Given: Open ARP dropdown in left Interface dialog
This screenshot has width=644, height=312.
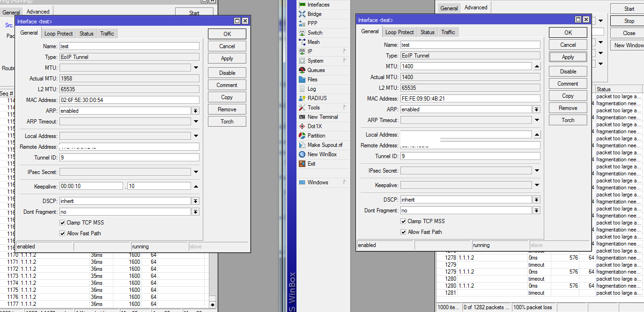Looking at the screenshot, I should pyautogui.click(x=196, y=111).
